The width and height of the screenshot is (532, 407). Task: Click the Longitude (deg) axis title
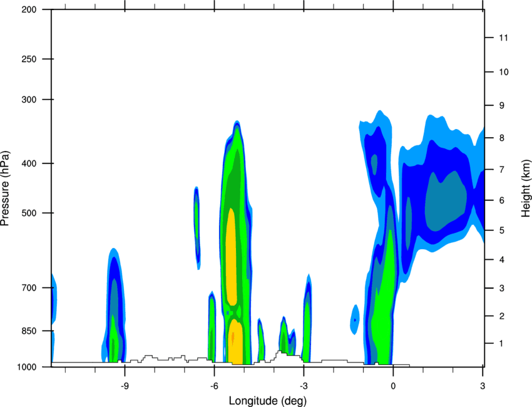[268, 401]
